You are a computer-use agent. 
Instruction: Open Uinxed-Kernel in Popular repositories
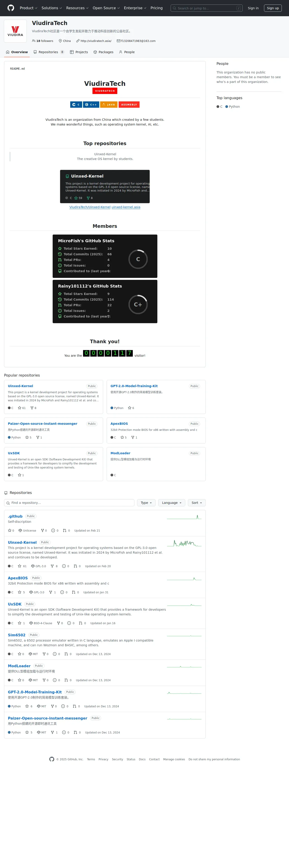(20, 386)
